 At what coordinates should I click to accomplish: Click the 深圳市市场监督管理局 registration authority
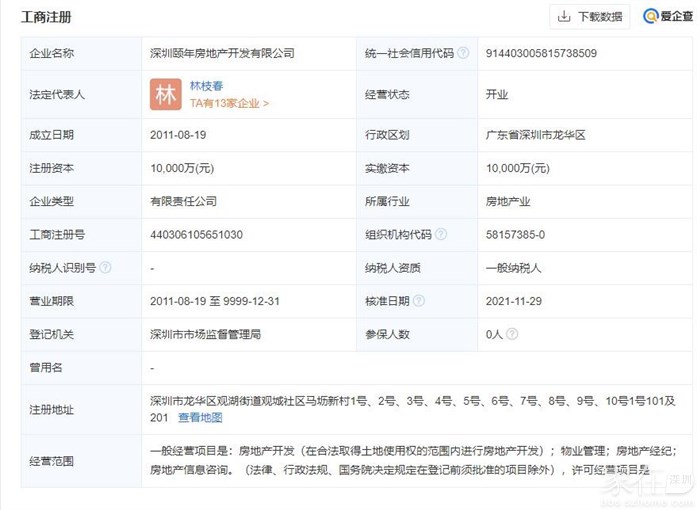pos(205,334)
